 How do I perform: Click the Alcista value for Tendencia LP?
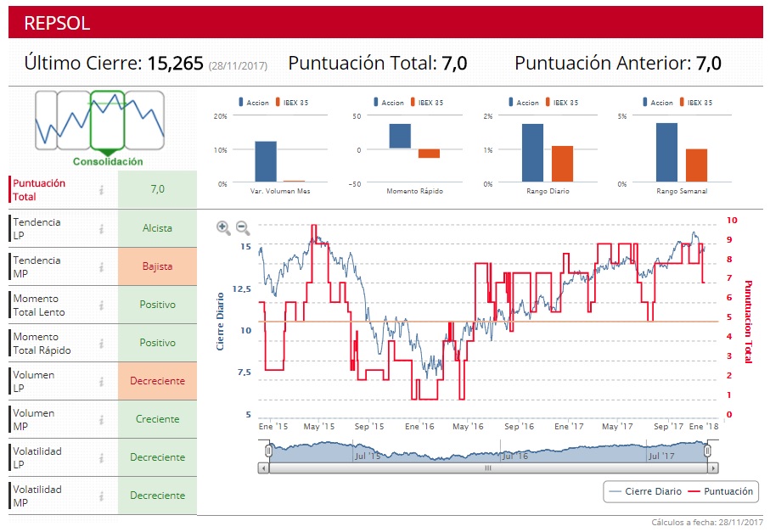tap(157, 228)
